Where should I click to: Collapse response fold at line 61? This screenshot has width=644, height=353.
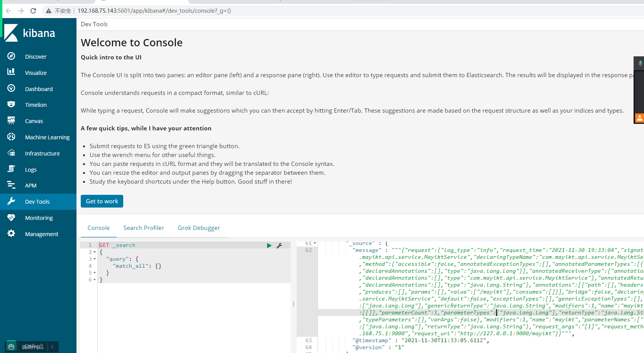(315, 243)
